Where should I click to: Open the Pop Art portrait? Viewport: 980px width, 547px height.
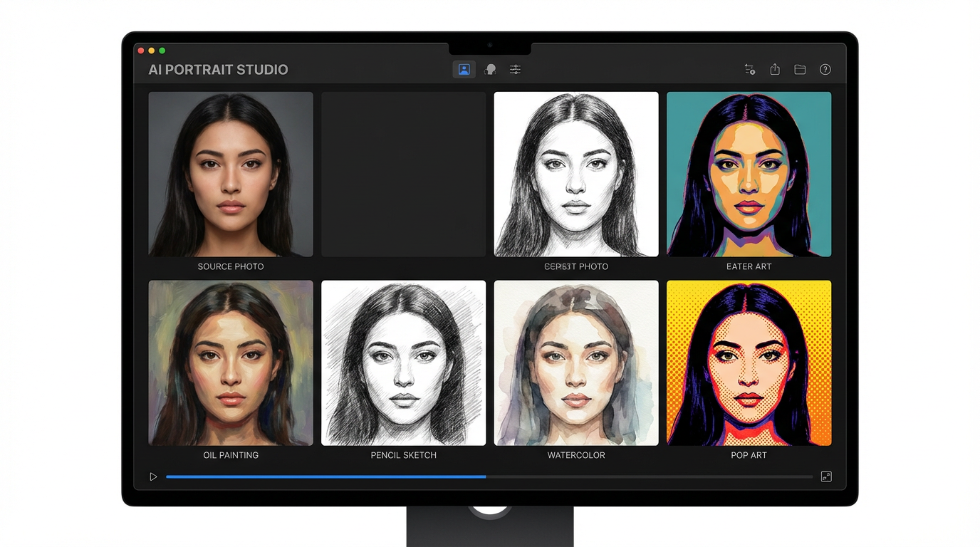(x=749, y=363)
